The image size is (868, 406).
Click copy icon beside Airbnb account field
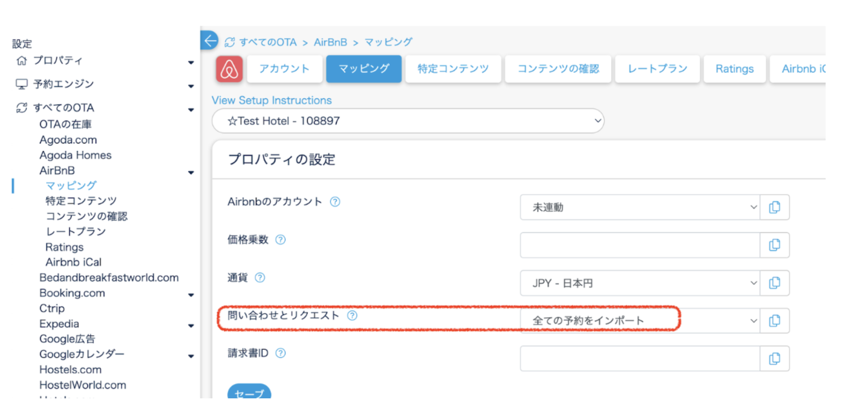(x=774, y=207)
